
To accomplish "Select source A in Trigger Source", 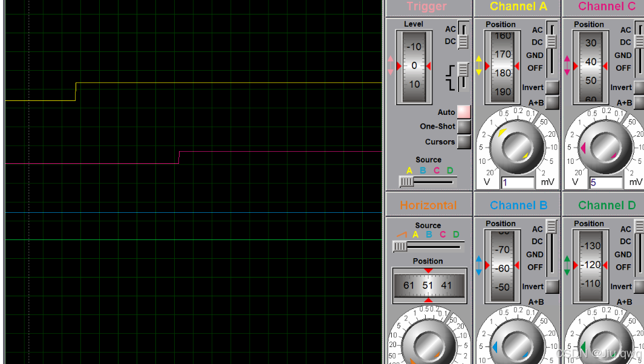I will (x=409, y=170).
